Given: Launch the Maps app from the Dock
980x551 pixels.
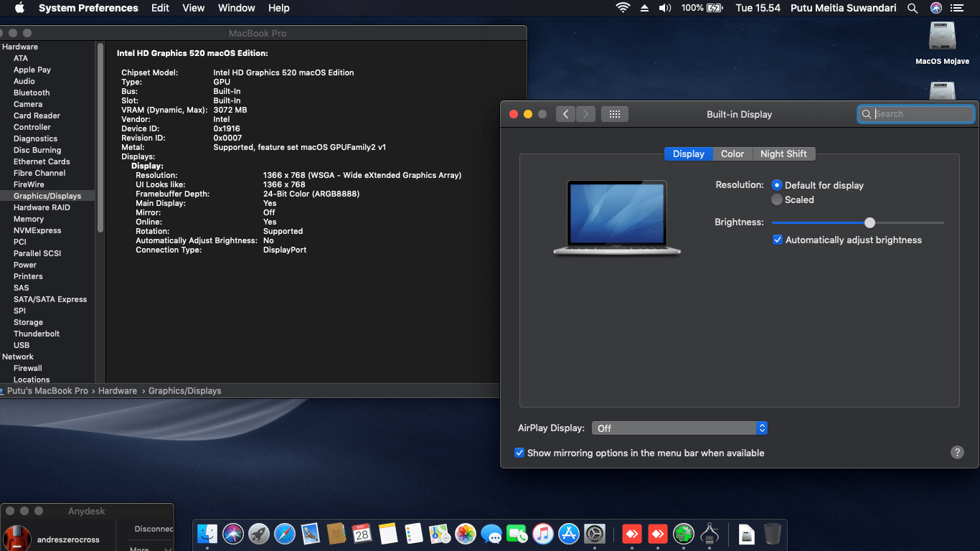Looking at the screenshot, I should [440, 534].
